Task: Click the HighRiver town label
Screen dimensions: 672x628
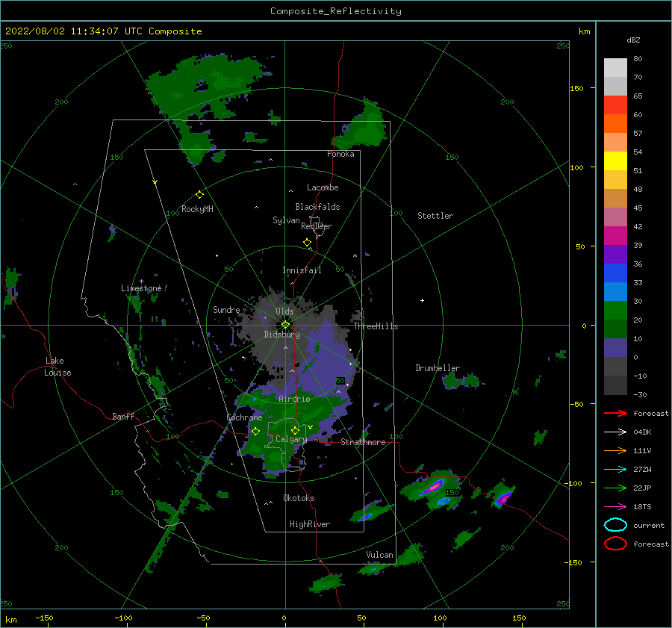Action: click(x=310, y=524)
